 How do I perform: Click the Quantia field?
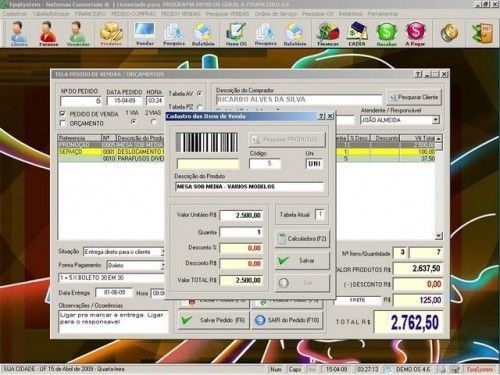tap(241, 232)
